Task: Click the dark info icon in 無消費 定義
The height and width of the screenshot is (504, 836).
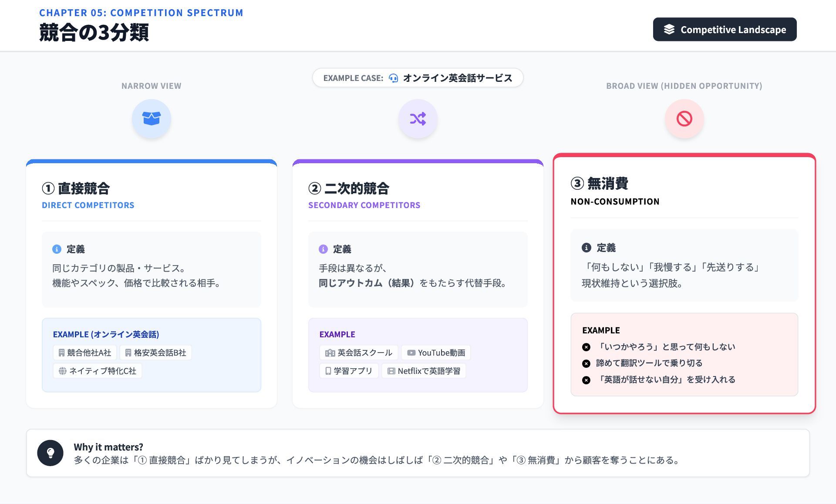Action: 586,248
